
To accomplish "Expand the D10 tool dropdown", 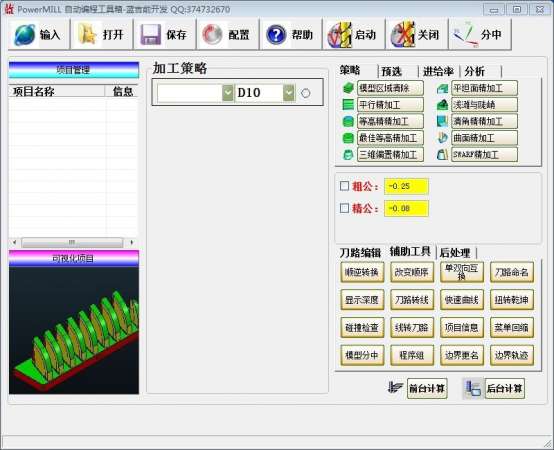I will coord(289,93).
